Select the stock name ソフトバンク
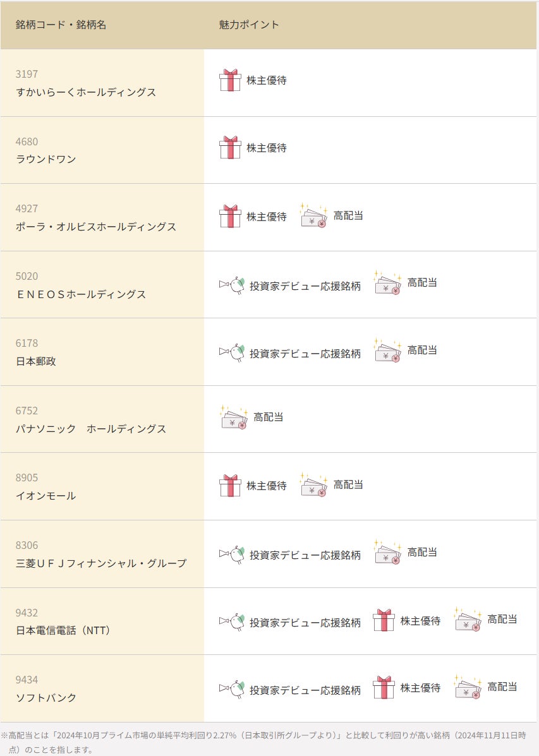This screenshot has height=756, width=539. point(46,698)
